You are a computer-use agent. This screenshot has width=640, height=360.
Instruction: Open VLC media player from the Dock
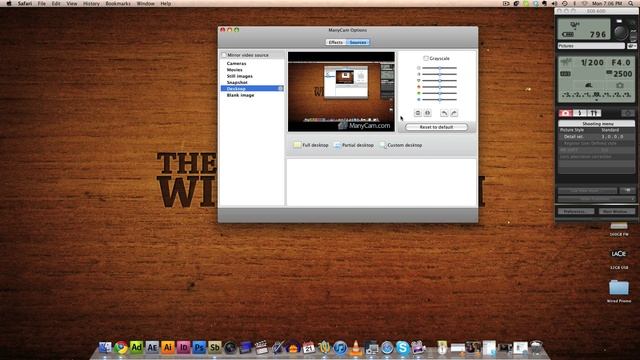(x=356, y=347)
